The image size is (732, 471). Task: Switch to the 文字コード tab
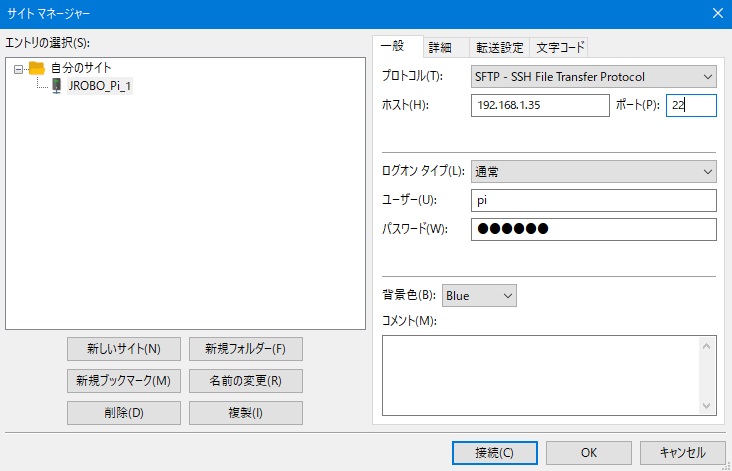point(559,47)
